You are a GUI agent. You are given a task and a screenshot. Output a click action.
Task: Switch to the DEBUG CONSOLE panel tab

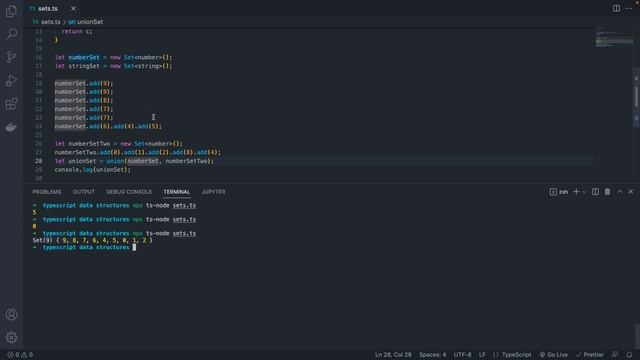point(129,192)
